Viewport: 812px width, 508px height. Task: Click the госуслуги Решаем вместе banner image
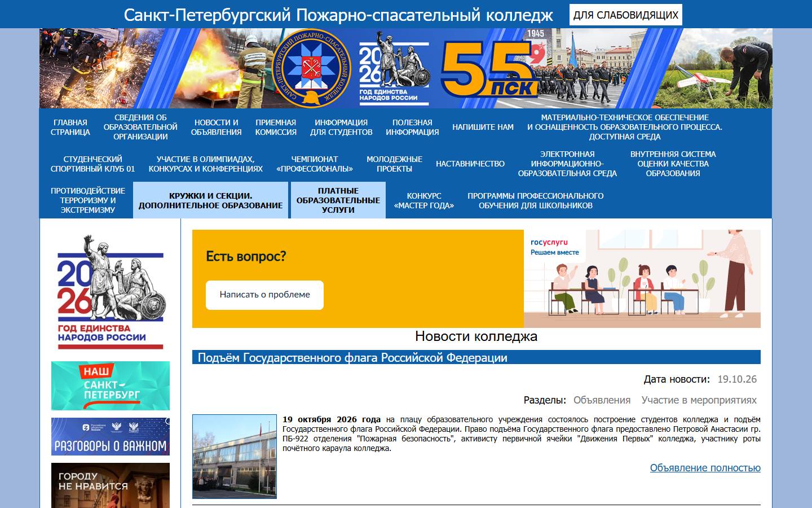(642, 279)
